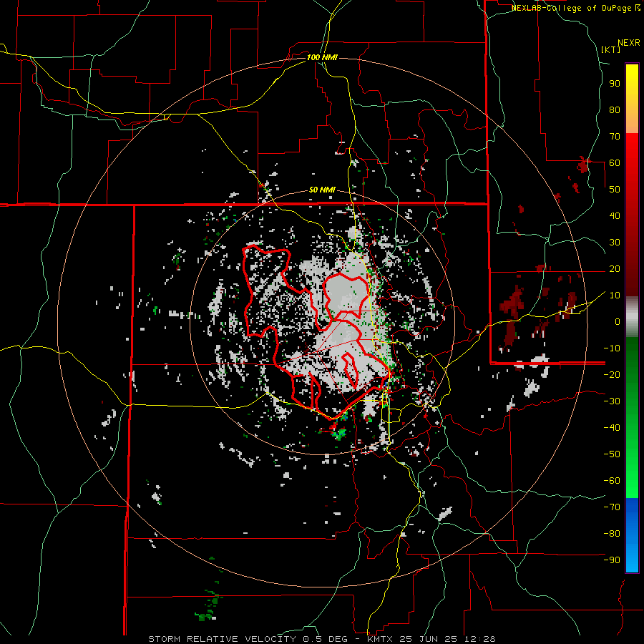Click the 10 value on velocity scale
This screenshot has width=644, height=644.
pyautogui.click(x=615, y=296)
